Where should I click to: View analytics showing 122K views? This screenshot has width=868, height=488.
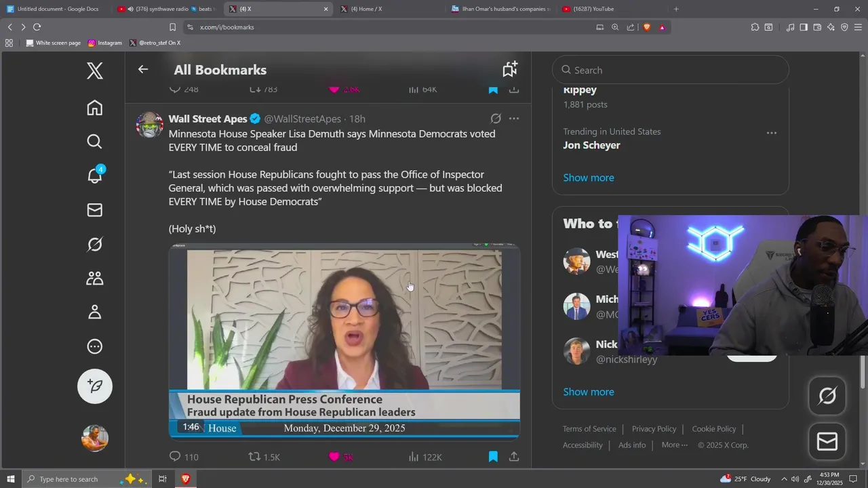pos(425,457)
